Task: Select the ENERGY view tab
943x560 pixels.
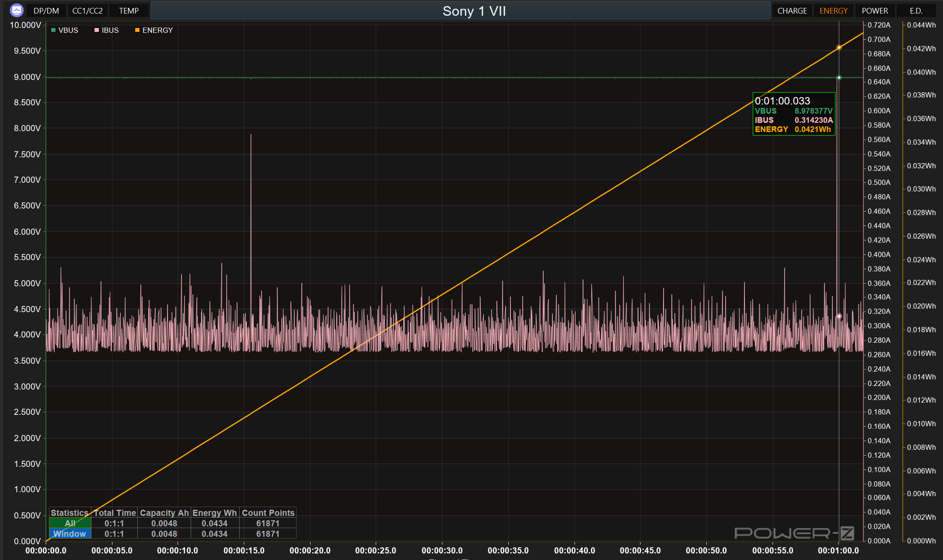Action: click(833, 10)
